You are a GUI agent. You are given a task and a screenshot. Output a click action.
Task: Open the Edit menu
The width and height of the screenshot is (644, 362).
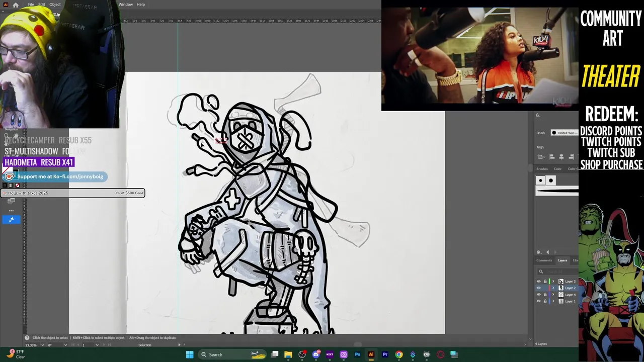click(x=42, y=5)
